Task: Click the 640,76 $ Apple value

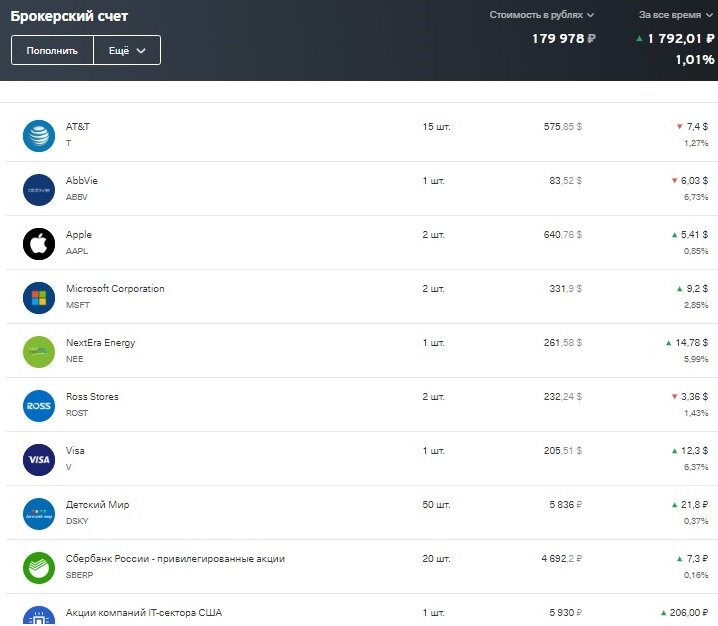Action: 563,235
